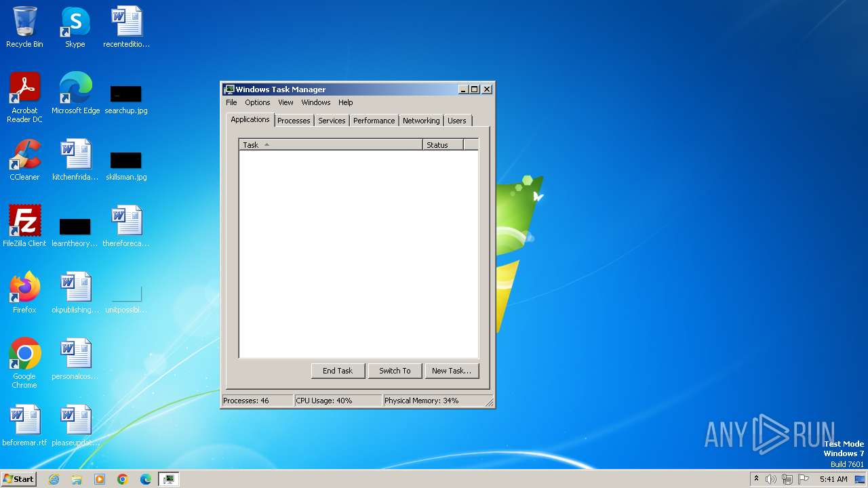Image resolution: width=868 pixels, height=488 pixels.
Task: Switch to the Networking tab
Action: click(x=421, y=121)
